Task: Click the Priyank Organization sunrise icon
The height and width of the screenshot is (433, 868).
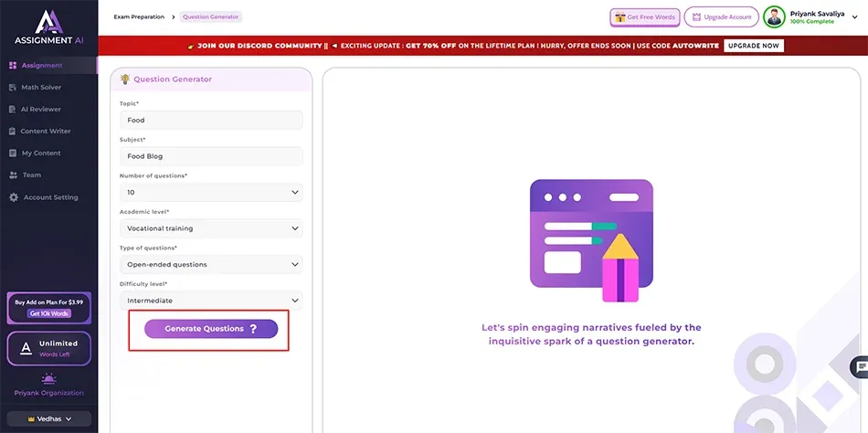Action: 48,379
